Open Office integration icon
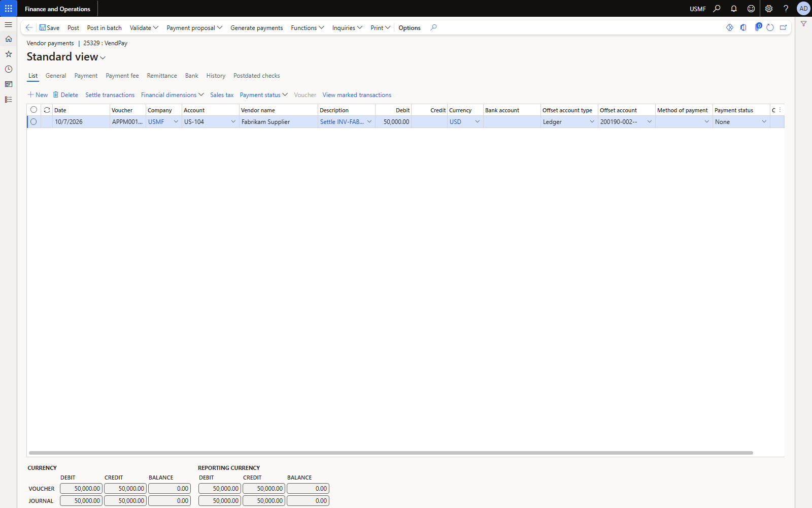The image size is (812, 508). (x=743, y=27)
